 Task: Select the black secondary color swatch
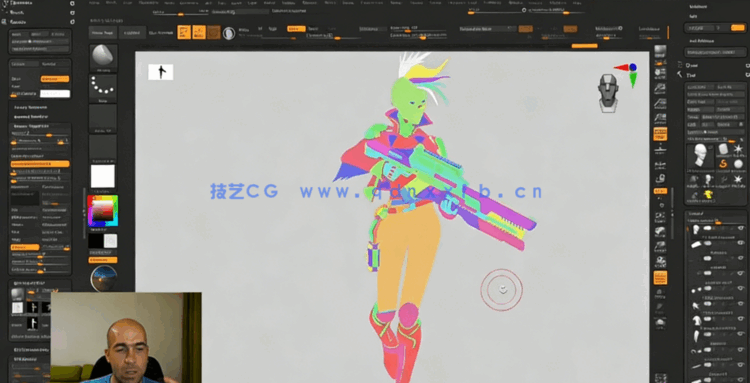coord(96,241)
